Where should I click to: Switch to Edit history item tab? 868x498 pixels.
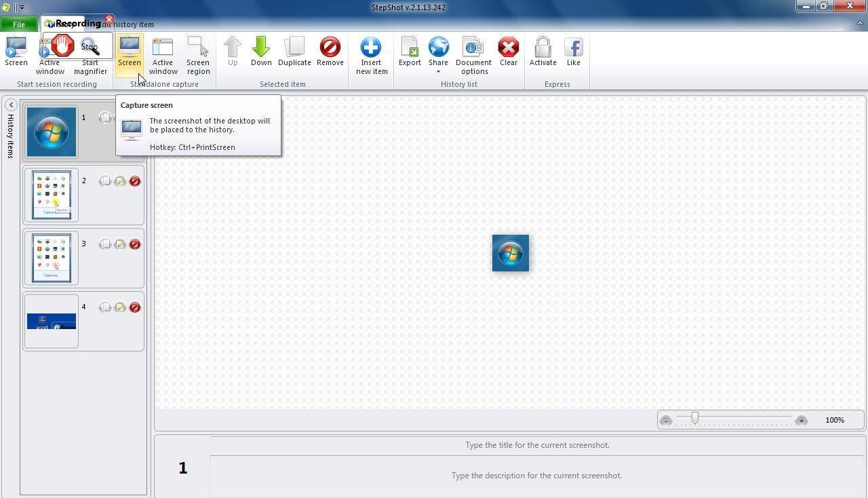point(129,24)
